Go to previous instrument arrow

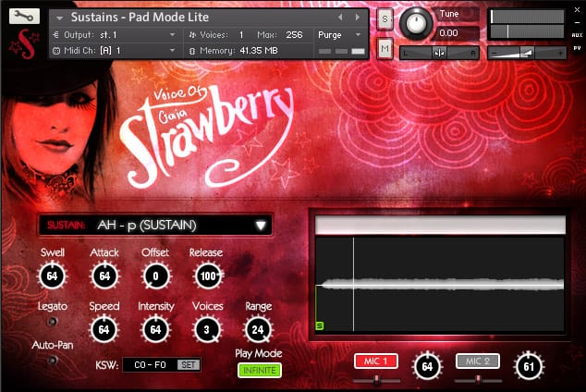click(x=340, y=17)
